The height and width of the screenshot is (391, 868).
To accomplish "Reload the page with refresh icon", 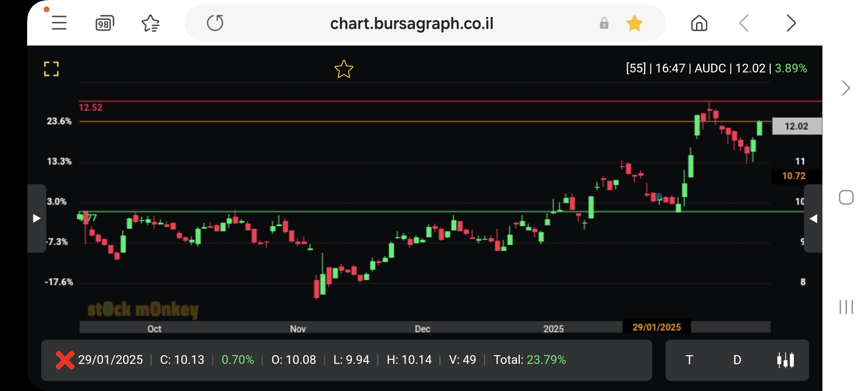I will point(215,23).
